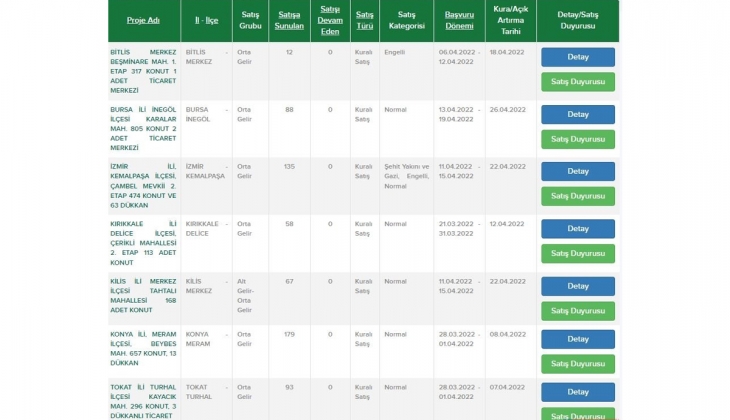Open Satış Duyurusu for İzmir Kemalpaşa
730x420 pixels.
[x=577, y=196]
